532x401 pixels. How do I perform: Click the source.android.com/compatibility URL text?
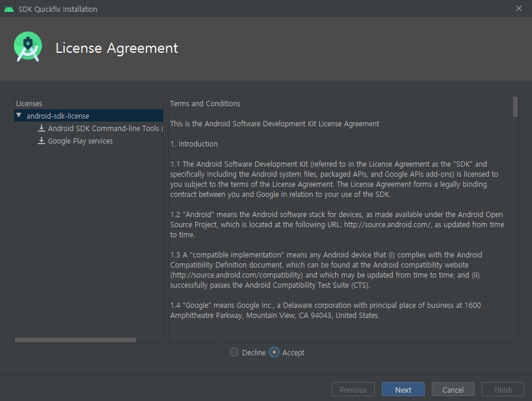(237, 275)
